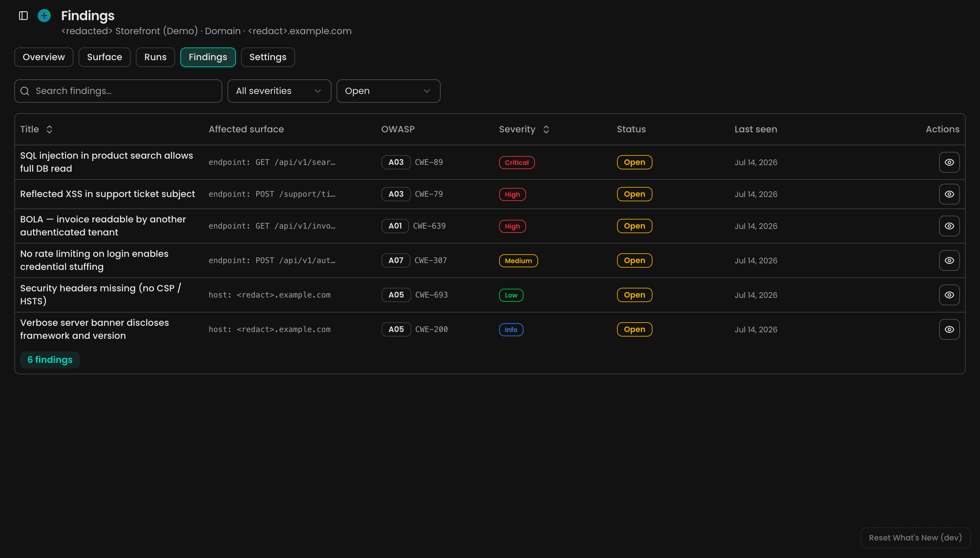Click 'endpoint: GET /api/v1/sear…' cell
Screen dimensions: 980x558
click(272, 162)
